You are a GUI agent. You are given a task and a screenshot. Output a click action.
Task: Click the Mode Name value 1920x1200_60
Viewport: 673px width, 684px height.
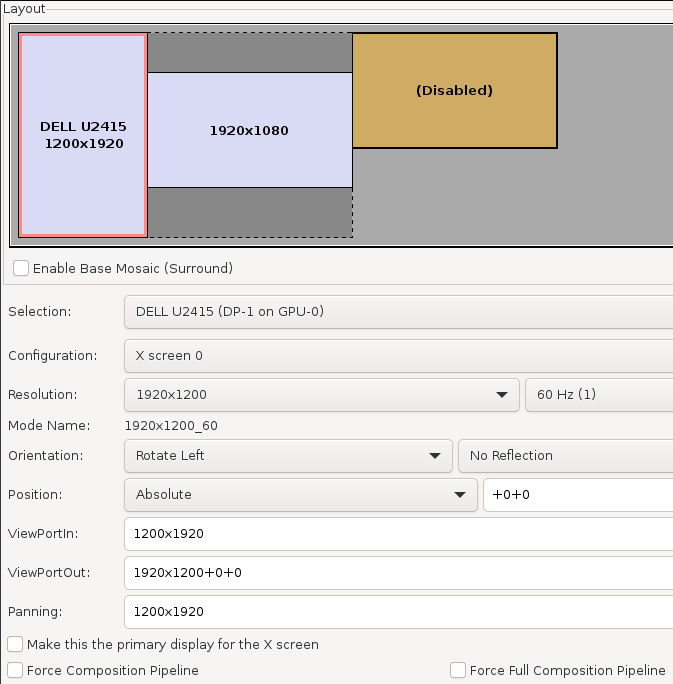point(171,426)
